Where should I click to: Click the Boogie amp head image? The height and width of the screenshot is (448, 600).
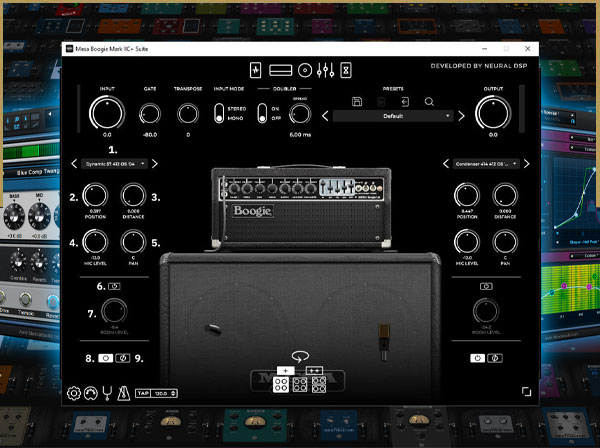(301, 209)
